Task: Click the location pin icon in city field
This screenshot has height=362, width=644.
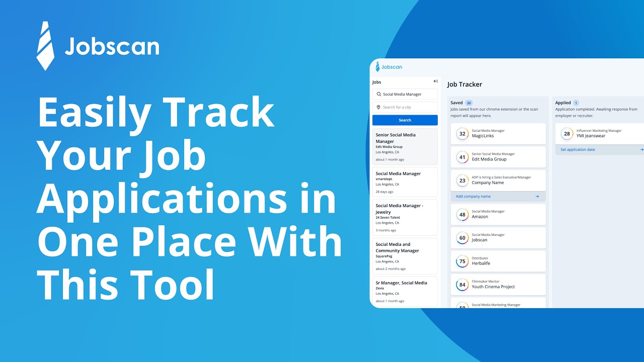Action: (379, 107)
